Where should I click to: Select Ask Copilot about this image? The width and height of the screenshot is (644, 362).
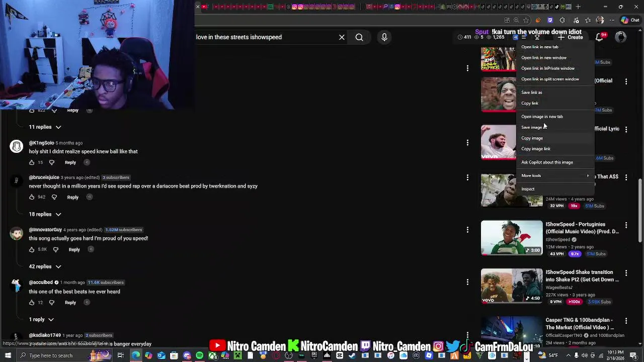(555, 162)
